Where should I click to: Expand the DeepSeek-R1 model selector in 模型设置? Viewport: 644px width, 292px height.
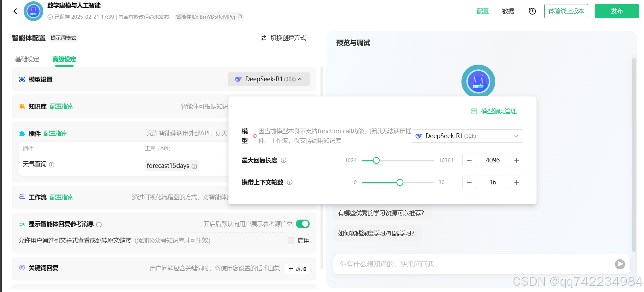[269, 79]
